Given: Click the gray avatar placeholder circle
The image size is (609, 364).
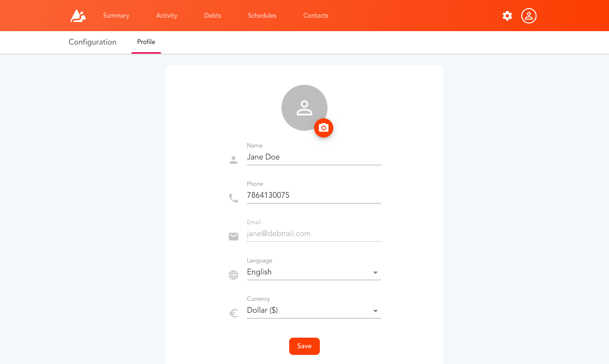Looking at the screenshot, I should coord(304,108).
